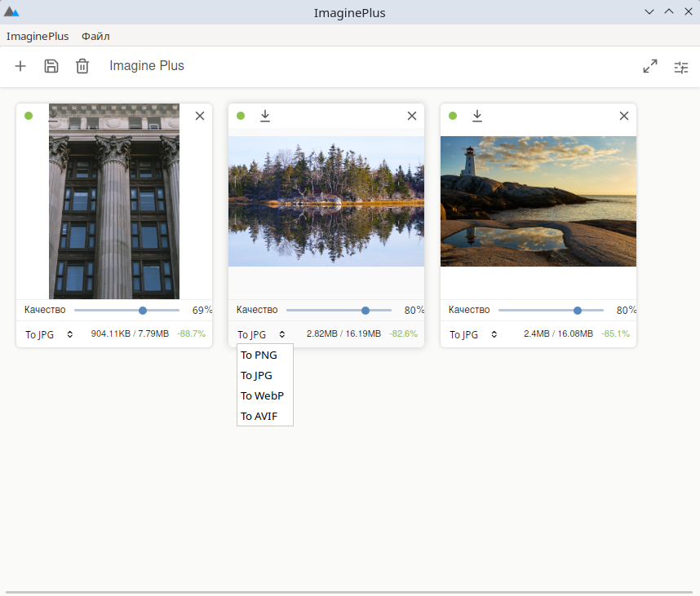The image size is (700, 596).
Task: Click the -88.7% savings value
Action: (192, 333)
